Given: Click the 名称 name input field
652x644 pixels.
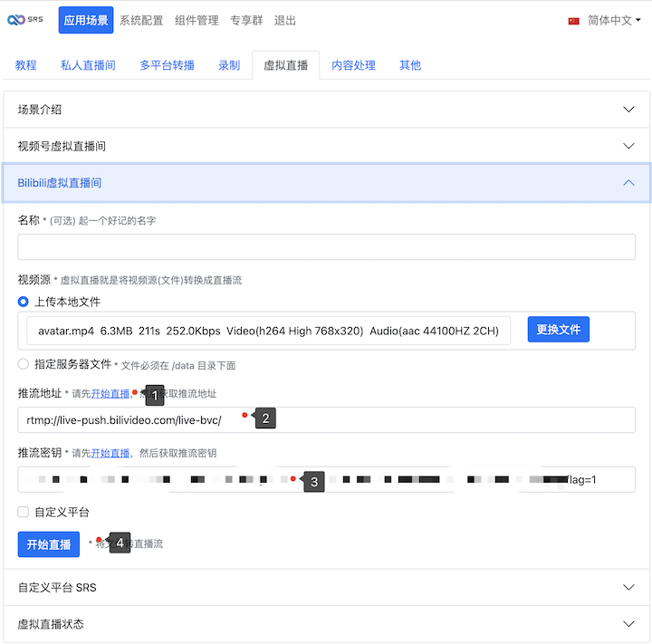Looking at the screenshot, I should 326,247.
